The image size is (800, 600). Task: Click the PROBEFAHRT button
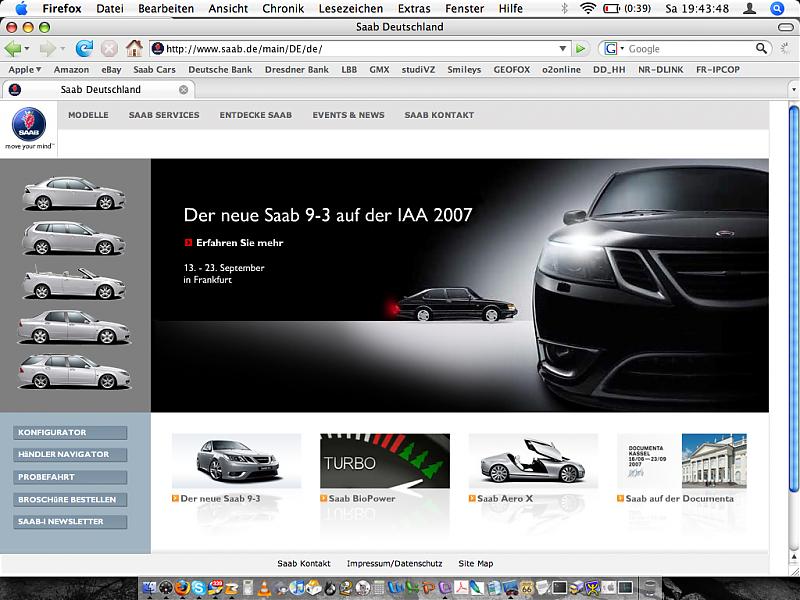click(x=70, y=477)
